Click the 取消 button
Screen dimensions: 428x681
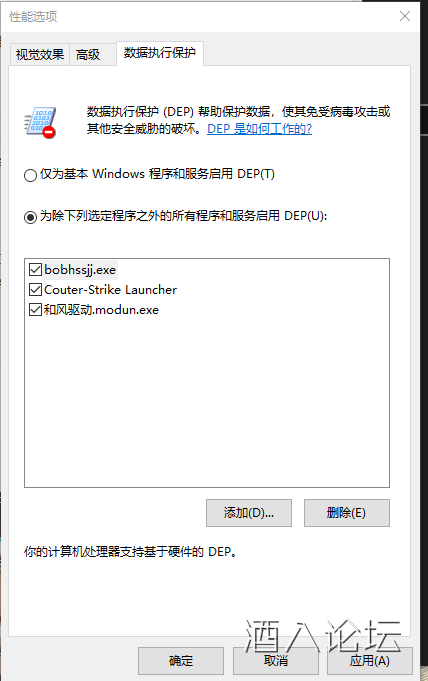pos(275,661)
